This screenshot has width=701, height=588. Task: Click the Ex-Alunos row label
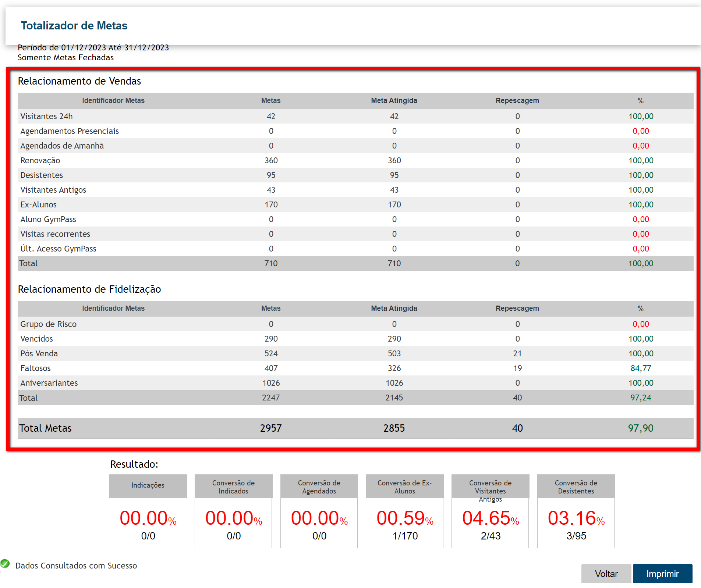[x=39, y=205]
